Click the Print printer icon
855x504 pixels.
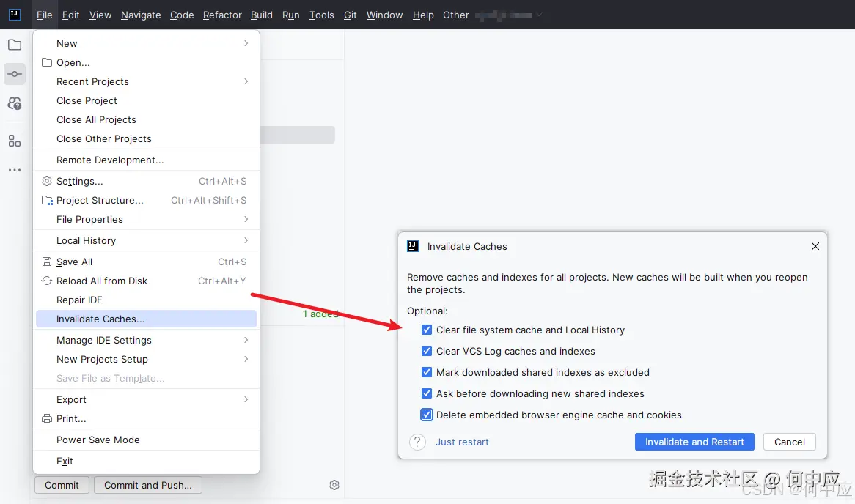click(47, 418)
